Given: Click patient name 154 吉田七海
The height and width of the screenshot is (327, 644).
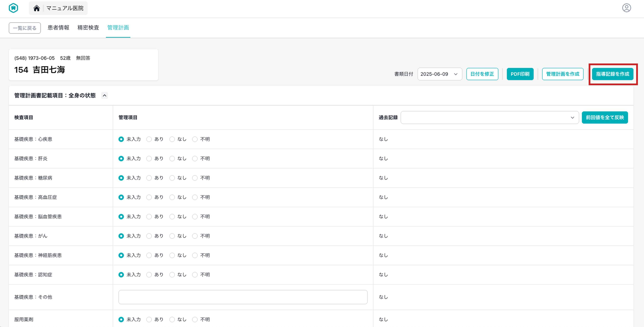Looking at the screenshot, I should pos(40,70).
